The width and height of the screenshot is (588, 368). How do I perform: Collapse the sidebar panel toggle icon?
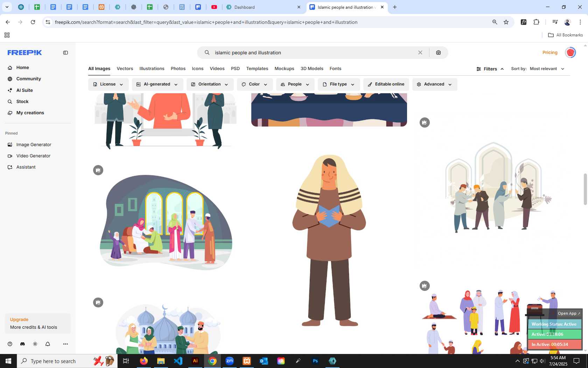click(x=65, y=53)
